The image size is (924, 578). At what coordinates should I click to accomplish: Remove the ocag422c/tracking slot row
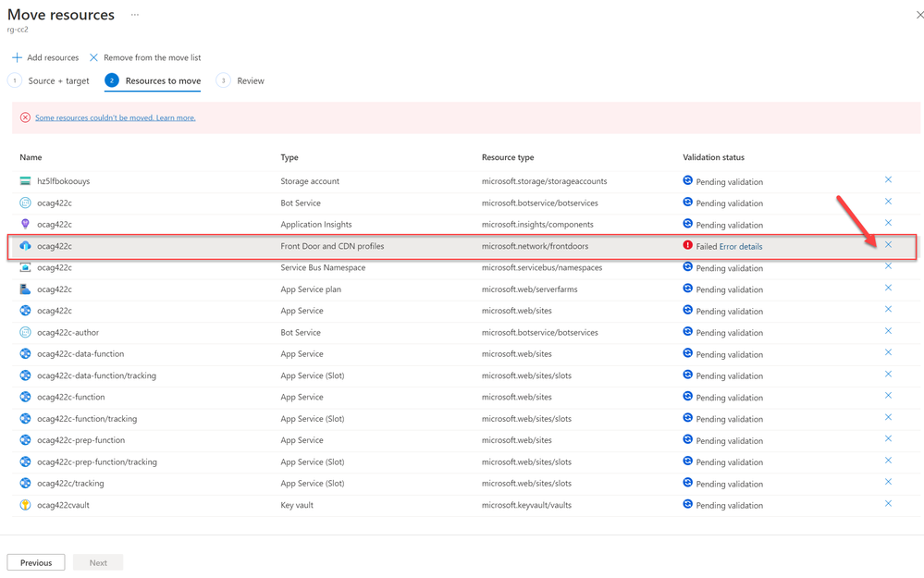pyautogui.click(x=888, y=482)
